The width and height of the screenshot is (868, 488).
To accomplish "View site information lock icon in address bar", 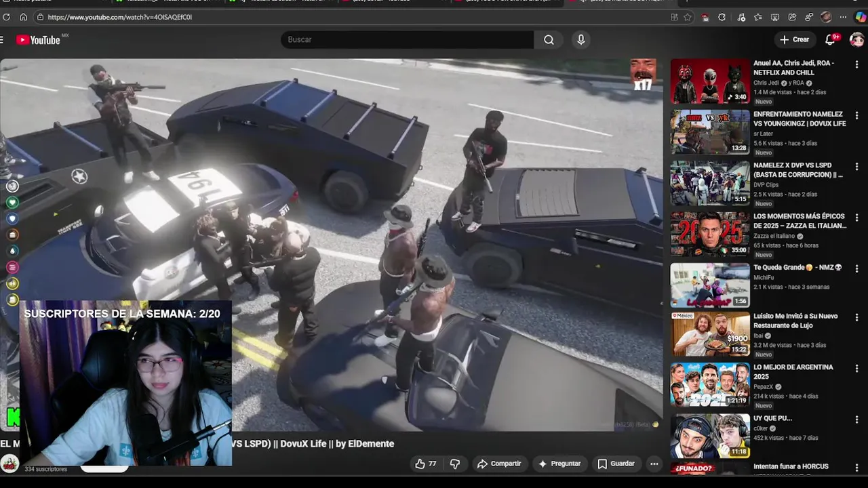I will (x=40, y=17).
